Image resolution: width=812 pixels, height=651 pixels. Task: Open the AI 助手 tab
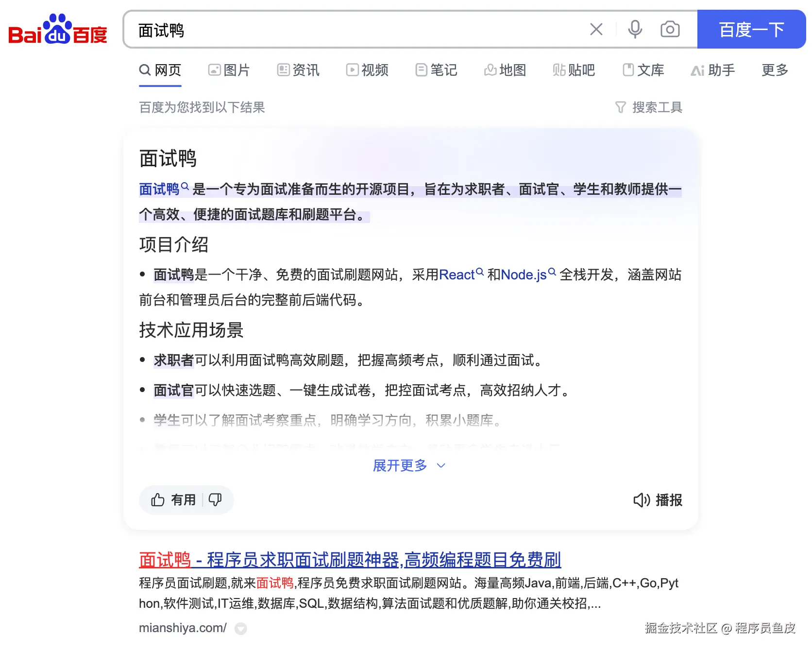coord(712,70)
